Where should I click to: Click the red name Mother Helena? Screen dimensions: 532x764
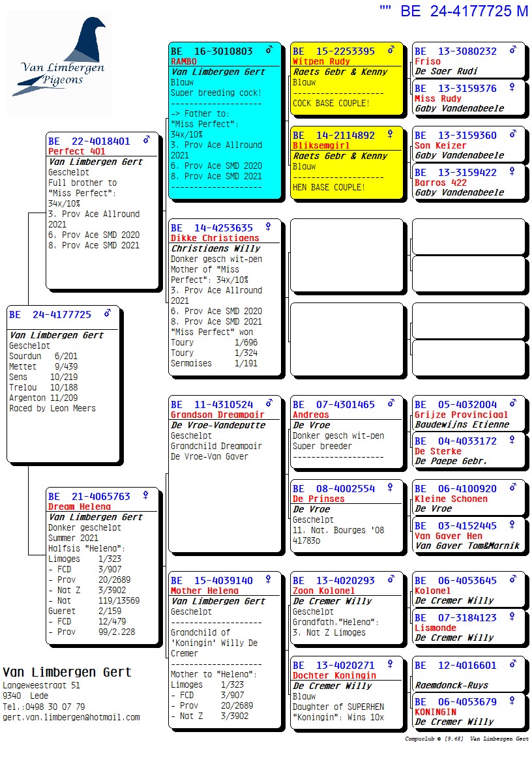(204, 591)
